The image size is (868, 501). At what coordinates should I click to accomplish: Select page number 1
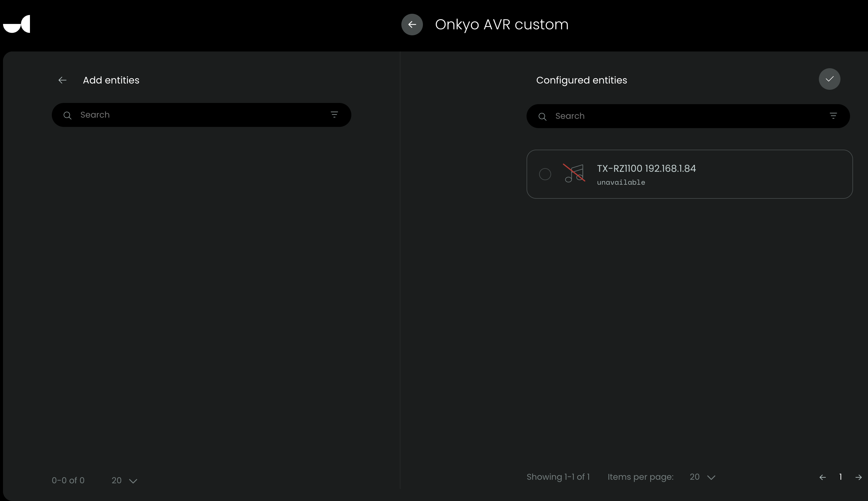(x=840, y=477)
